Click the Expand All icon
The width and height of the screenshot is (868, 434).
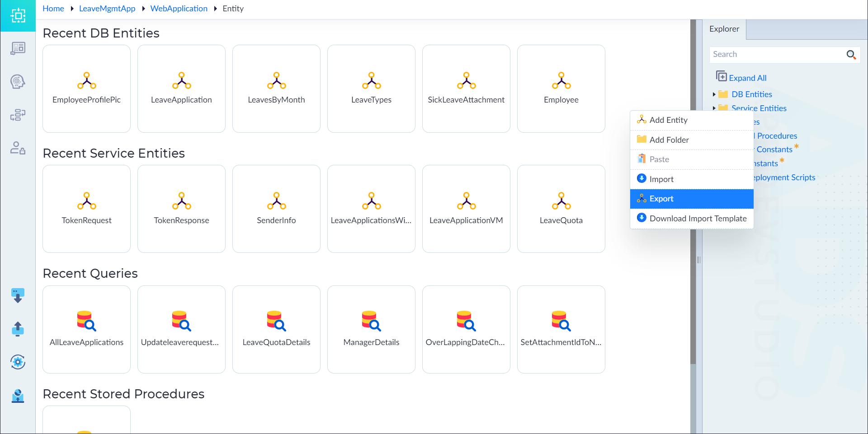[721, 76]
